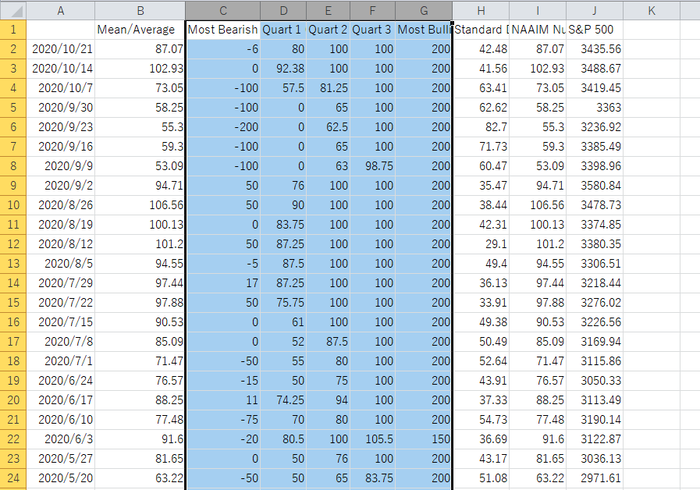Click NAAIM value 88.25 in column I
This screenshot has height=490, width=700.
coord(538,400)
